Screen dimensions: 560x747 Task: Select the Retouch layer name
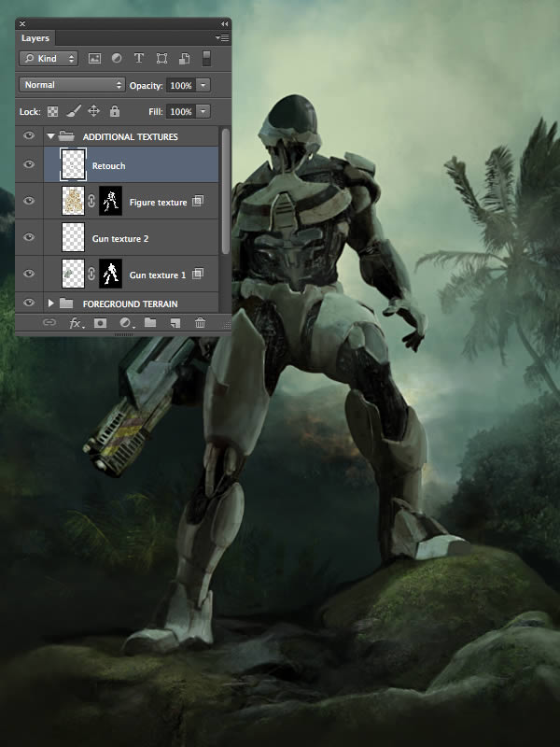pos(109,166)
